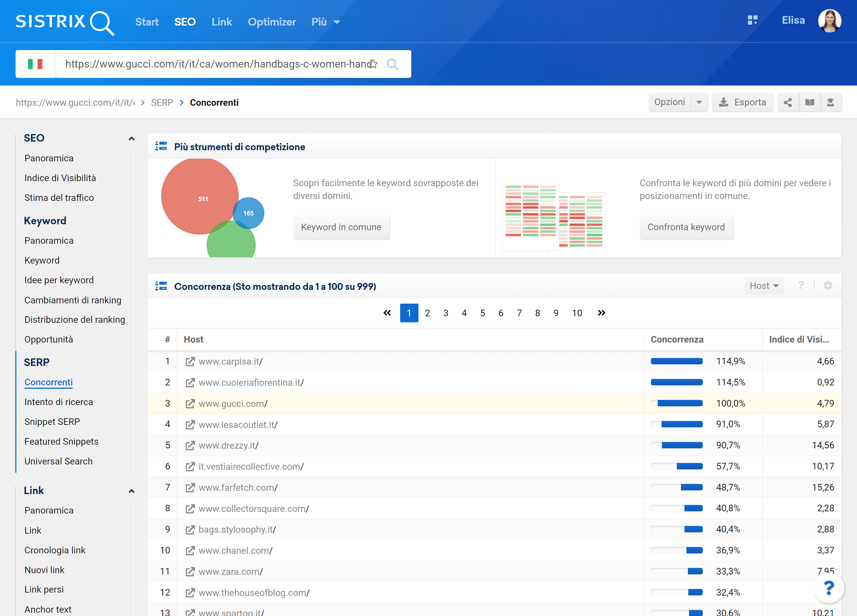The height and width of the screenshot is (616, 857).
Task: Select the Italian flag country selector
Action: point(35,64)
